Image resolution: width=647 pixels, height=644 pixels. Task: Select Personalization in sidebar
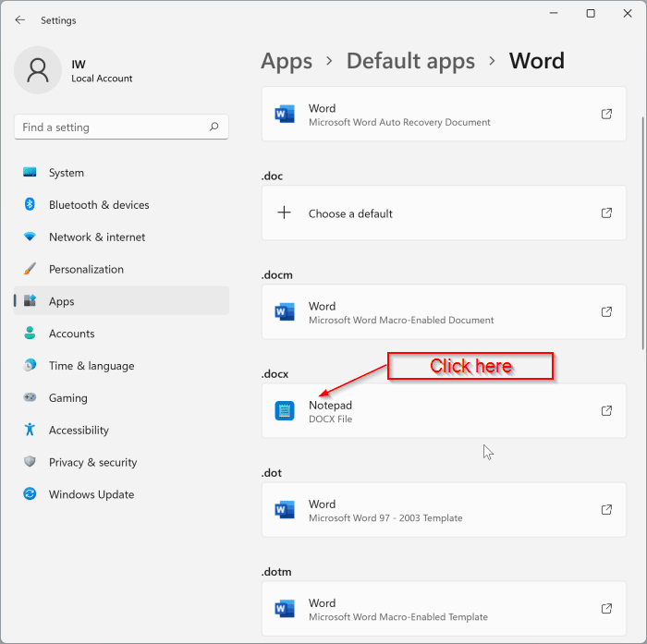[121, 269]
